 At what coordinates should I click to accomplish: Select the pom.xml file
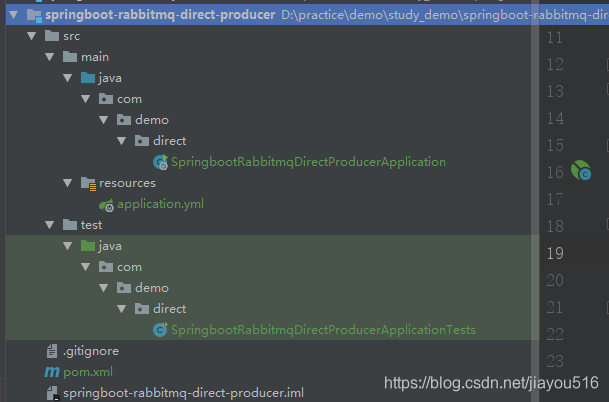coord(88,372)
